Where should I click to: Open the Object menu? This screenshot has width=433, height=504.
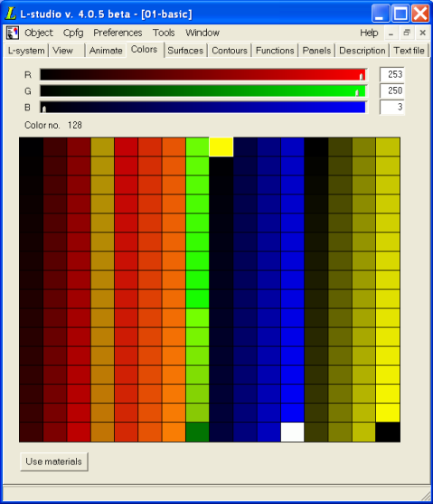[39, 33]
